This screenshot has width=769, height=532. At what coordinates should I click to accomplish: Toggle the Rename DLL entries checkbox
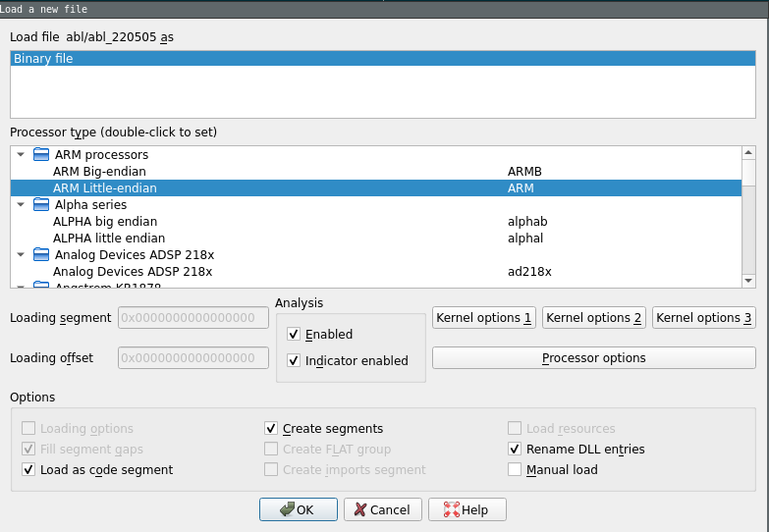coord(515,450)
